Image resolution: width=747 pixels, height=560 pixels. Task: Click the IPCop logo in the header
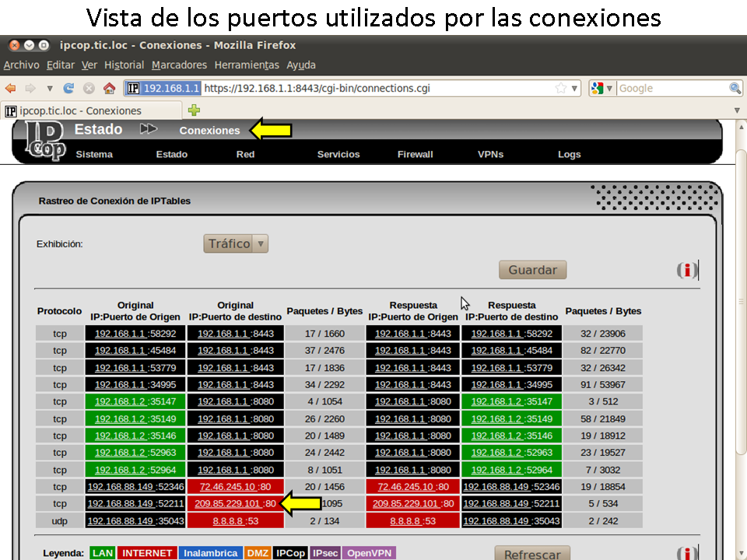(45, 141)
